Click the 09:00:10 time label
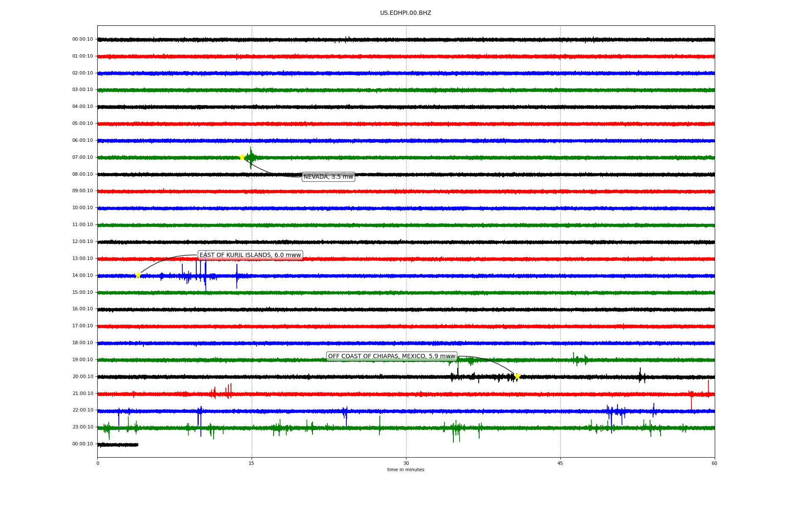The image size is (812, 508). tap(82, 191)
